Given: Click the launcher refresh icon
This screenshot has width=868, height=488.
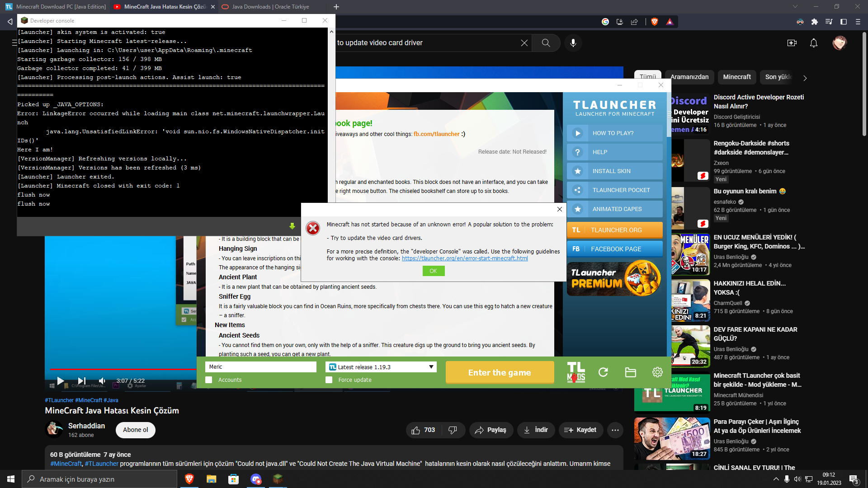Looking at the screenshot, I should (603, 372).
